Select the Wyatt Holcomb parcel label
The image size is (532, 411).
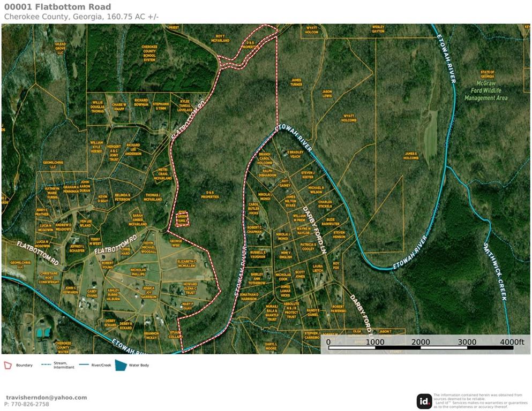tap(349, 118)
